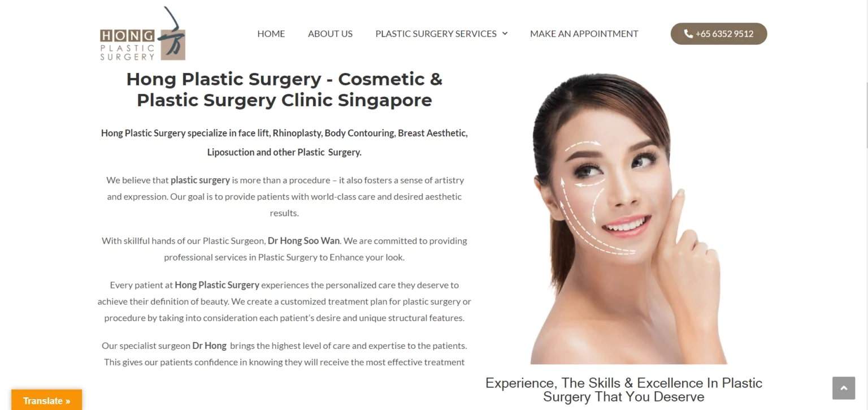Click the phone icon in call button
Screen dimensions: 868x410
(x=688, y=33)
